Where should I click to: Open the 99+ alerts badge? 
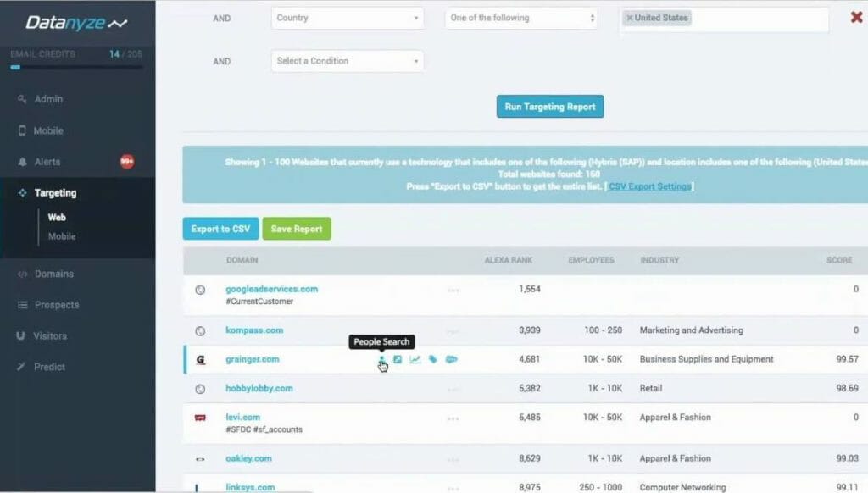point(127,162)
